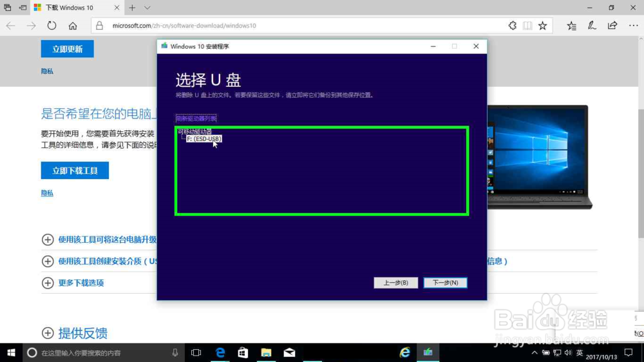The image size is (644, 362).
Task: Show hidden tray icons chevron
Action: (534, 352)
